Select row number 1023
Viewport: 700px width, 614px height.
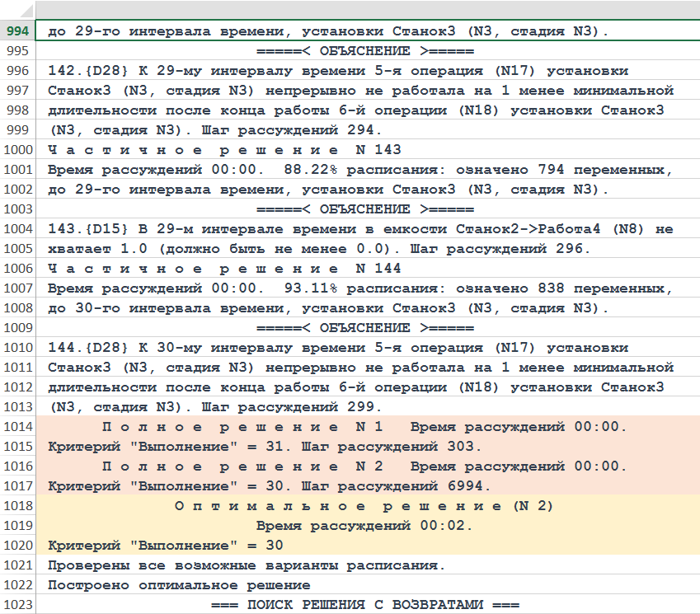coord(18,605)
